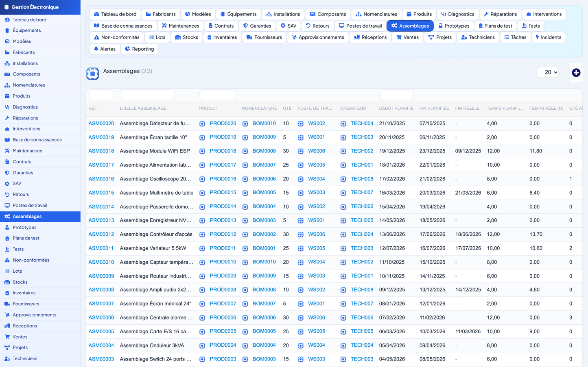
Task: Open assemblage link ASM00003
Action: point(101,359)
